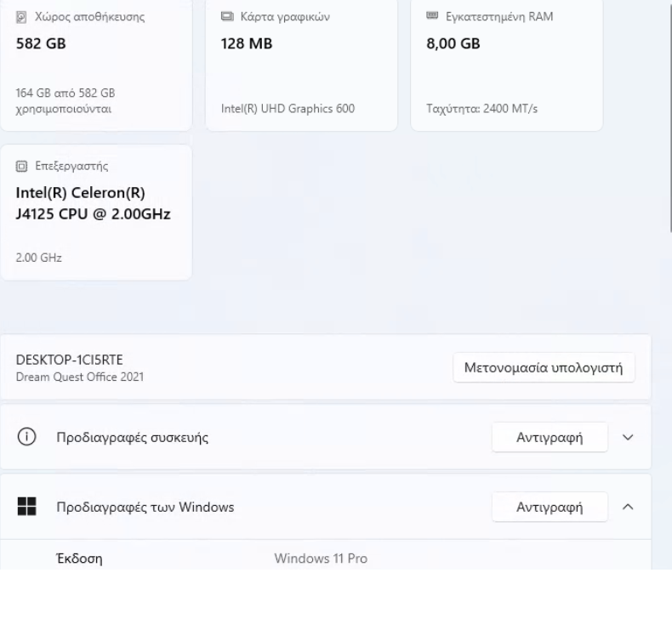Image resolution: width=672 pixels, height=641 pixels.
Task: Select the 128 MB graphics card value
Action: pyautogui.click(x=247, y=43)
